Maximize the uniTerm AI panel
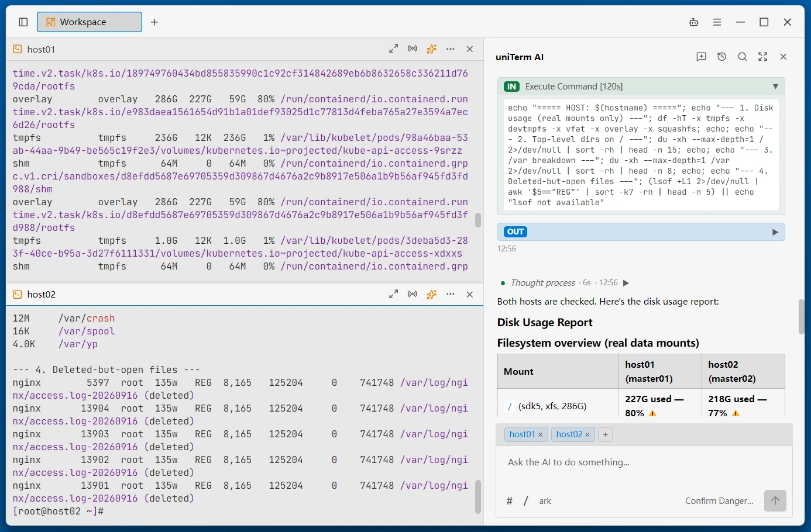Screen dimensions: 811x532 [763, 57]
